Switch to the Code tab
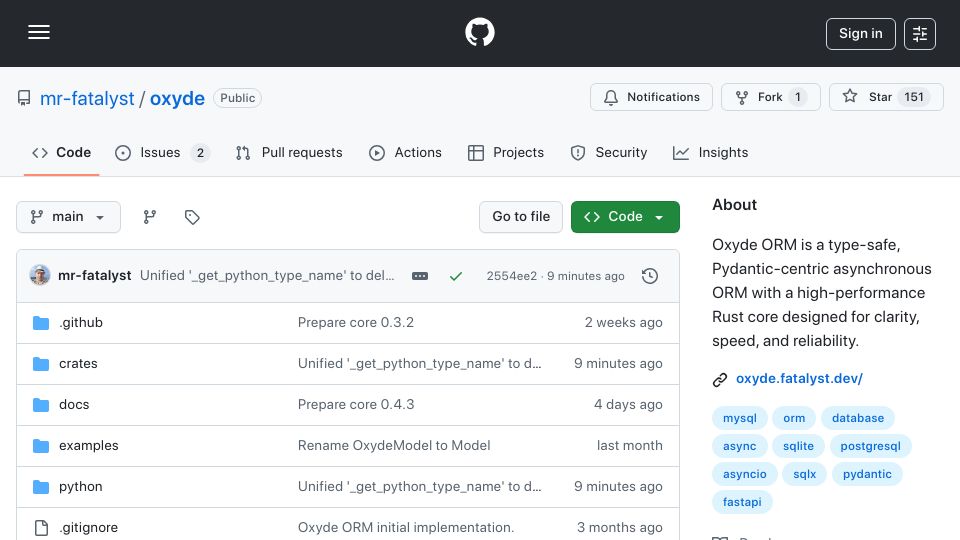This screenshot has width=960, height=540. (x=61, y=152)
